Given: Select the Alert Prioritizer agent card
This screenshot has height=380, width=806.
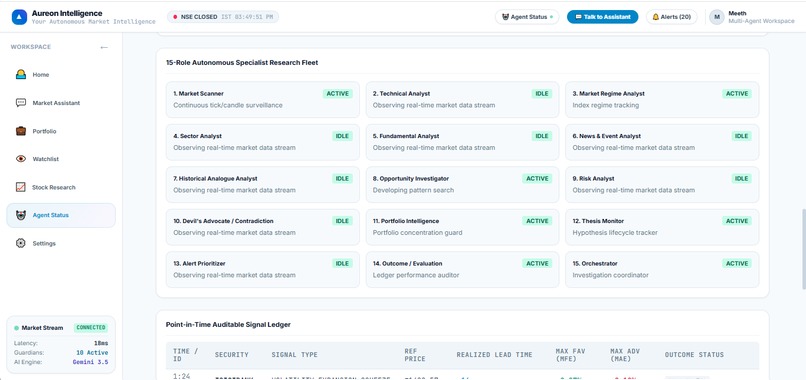Looking at the screenshot, I should click(x=263, y=269).
